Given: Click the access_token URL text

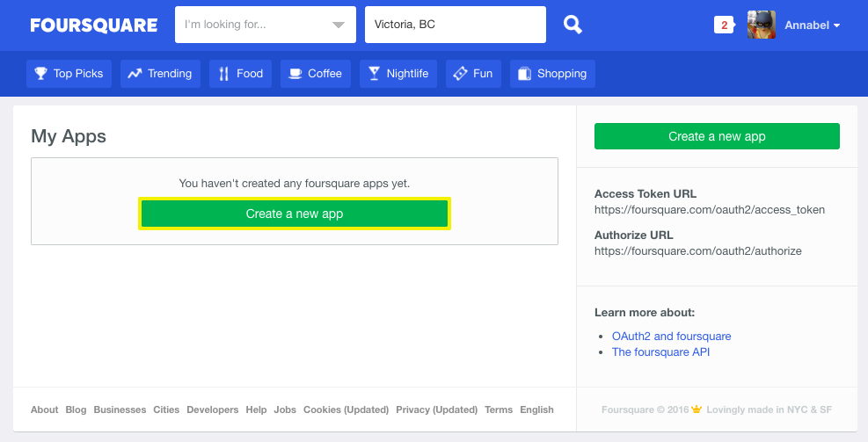Looking at the screenshot, I should coord(710,210).
